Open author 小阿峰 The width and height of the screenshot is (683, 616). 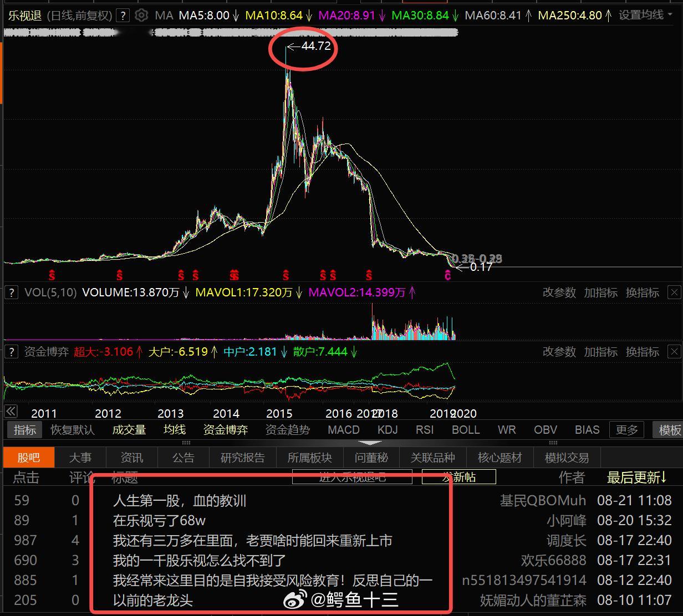(566, 521)
